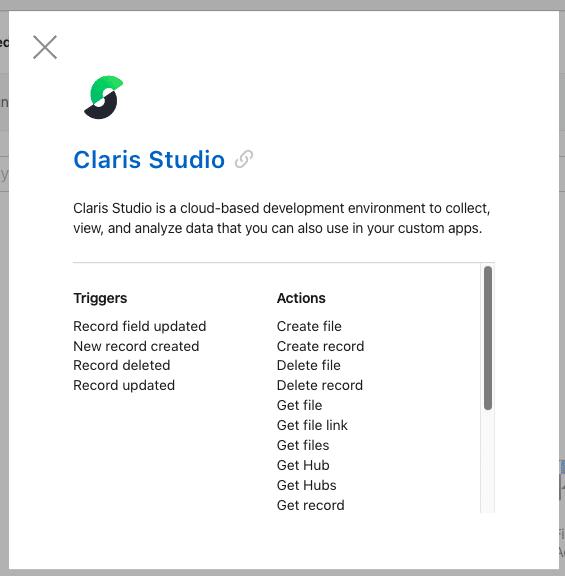Click the 'Delete record' action
This screenshot has height=576, width=565.
(x=320, y=385)
